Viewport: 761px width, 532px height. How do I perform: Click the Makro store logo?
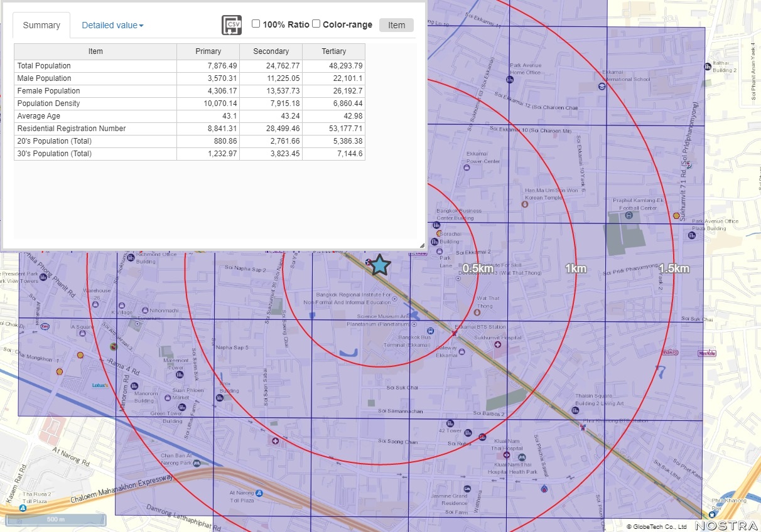[x=671, y=352]
